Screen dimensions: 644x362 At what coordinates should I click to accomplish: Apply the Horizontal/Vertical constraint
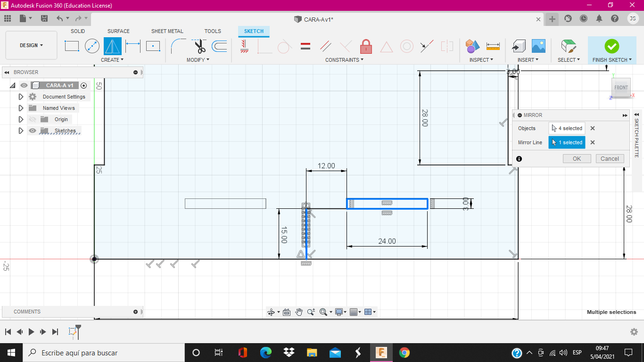click(x=244, y=46)
